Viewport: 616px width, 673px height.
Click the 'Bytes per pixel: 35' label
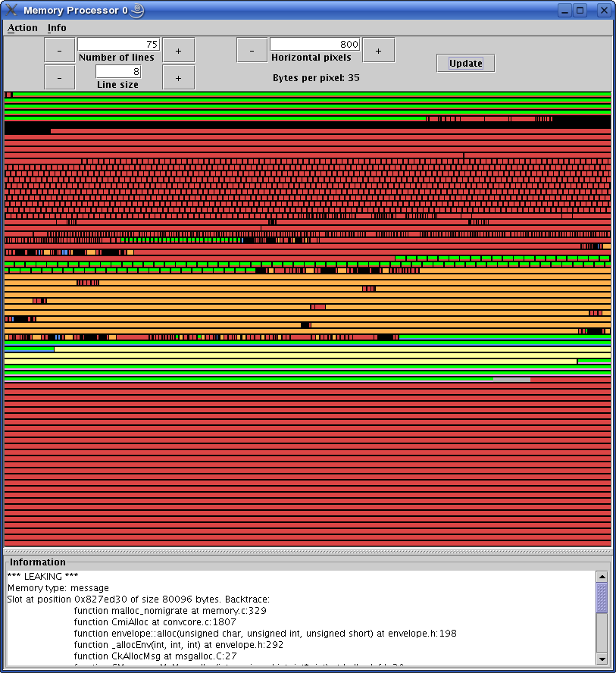click(x=316, y=78)
